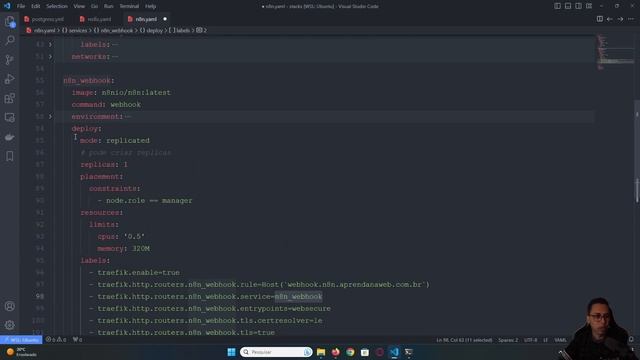Click the UTF-8 encoding indicator

click(531, 340)
